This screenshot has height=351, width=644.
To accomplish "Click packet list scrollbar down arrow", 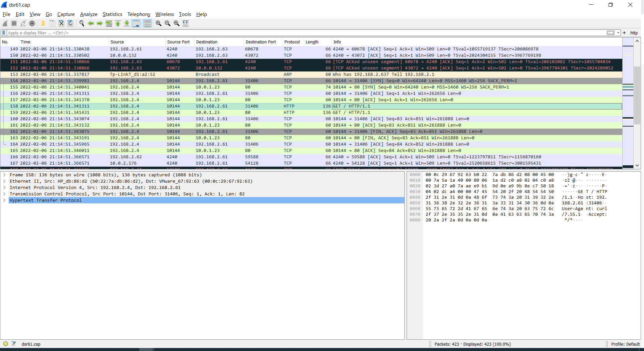I will point(637,165).
